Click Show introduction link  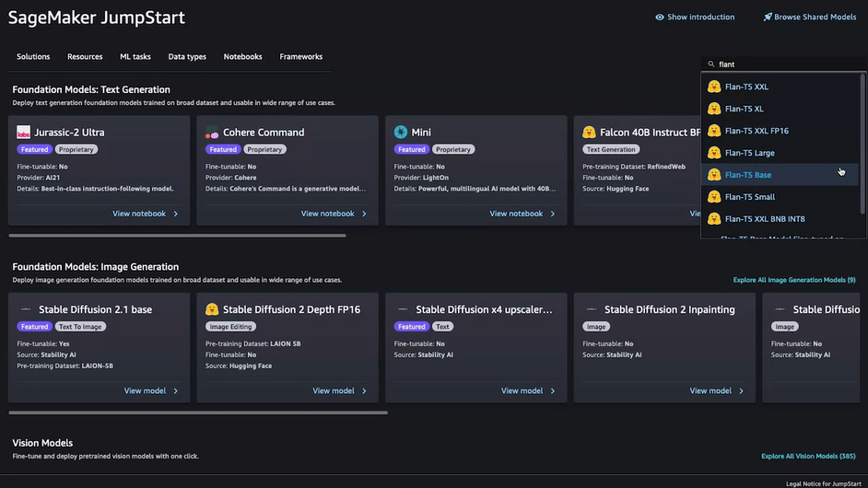pyautogui.click(x=695, y=17)
